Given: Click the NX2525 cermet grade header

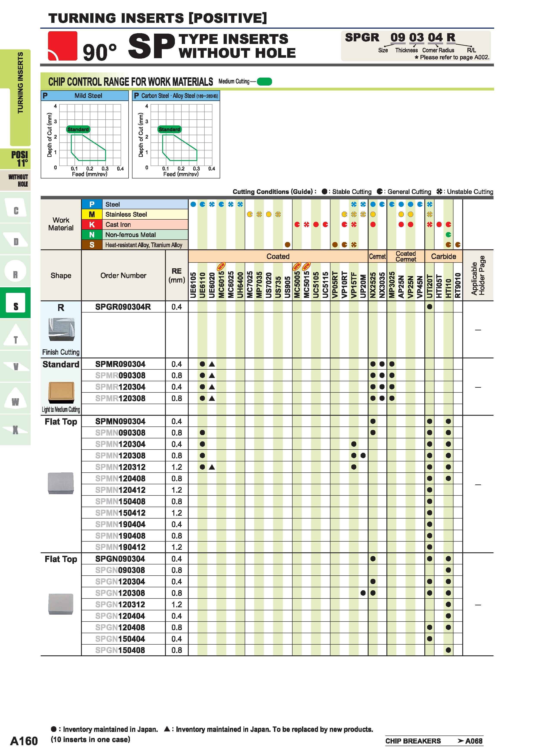Looking at the screenshot, I should click(373, 285).
